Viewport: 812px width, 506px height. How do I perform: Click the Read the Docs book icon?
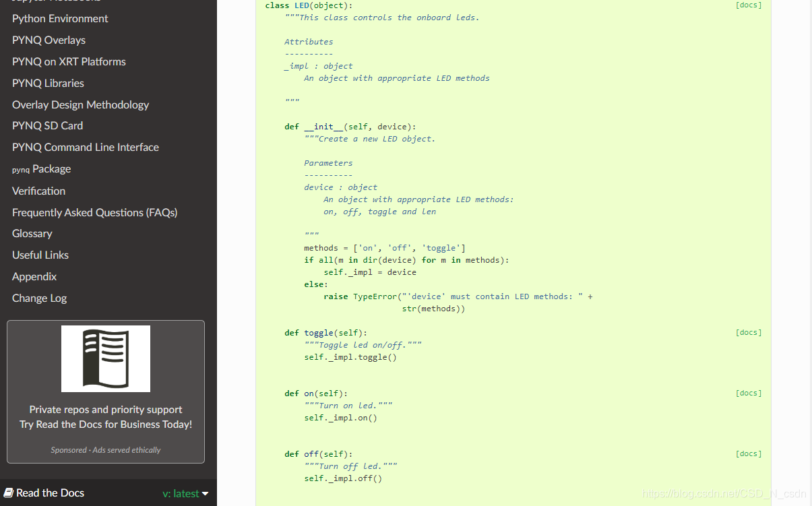click(9, 493)
